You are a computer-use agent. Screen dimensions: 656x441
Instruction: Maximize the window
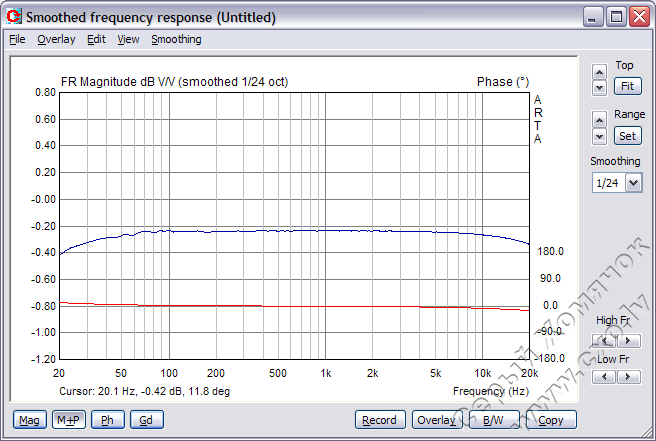coord(616,17)
